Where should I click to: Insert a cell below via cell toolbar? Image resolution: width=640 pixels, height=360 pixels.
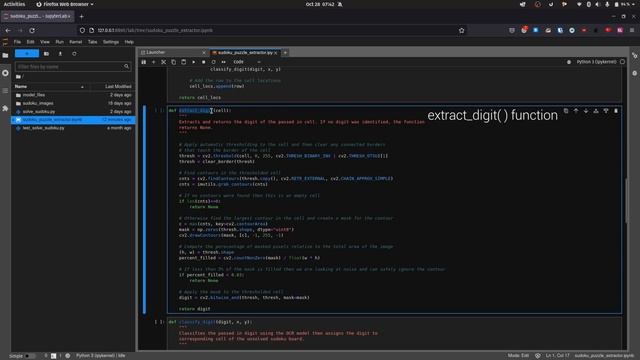point(606,111)
